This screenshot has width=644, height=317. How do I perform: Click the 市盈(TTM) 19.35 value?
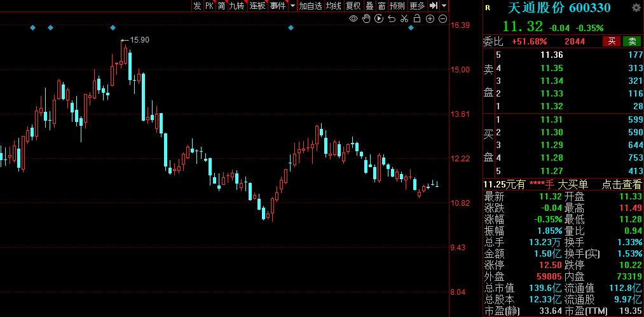tap(631, 311)
